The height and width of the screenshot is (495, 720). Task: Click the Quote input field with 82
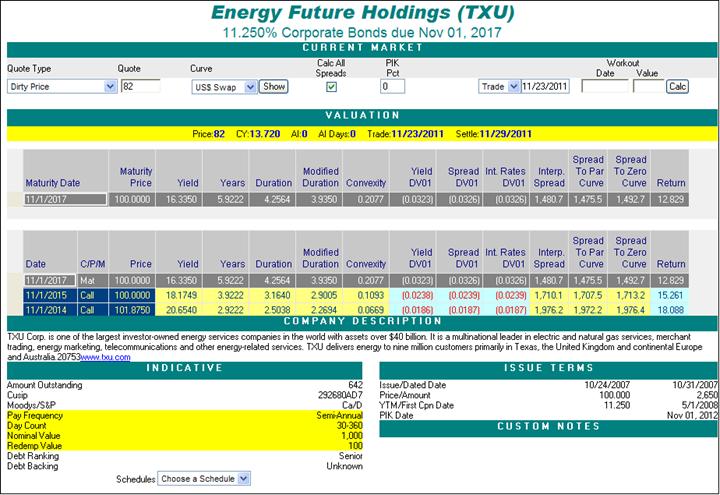(x=141, y=86)
